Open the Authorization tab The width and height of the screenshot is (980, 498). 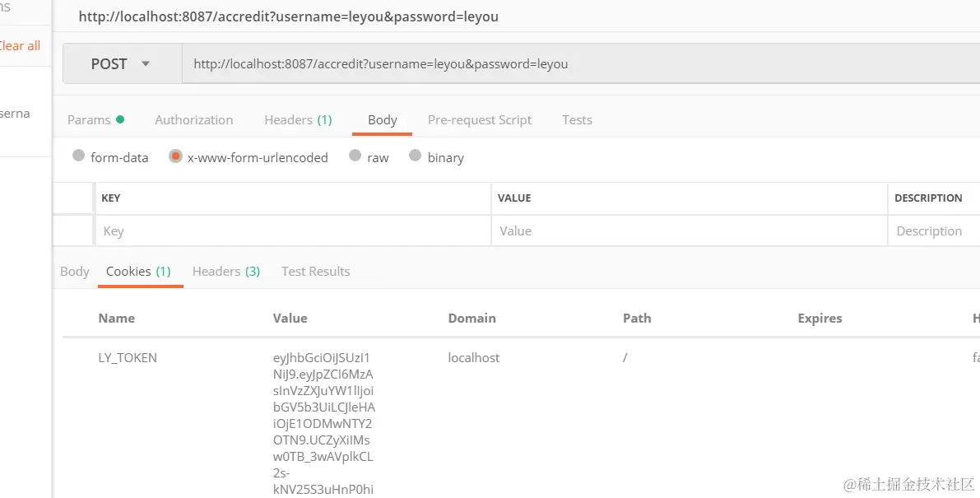(x=193, y=120)
